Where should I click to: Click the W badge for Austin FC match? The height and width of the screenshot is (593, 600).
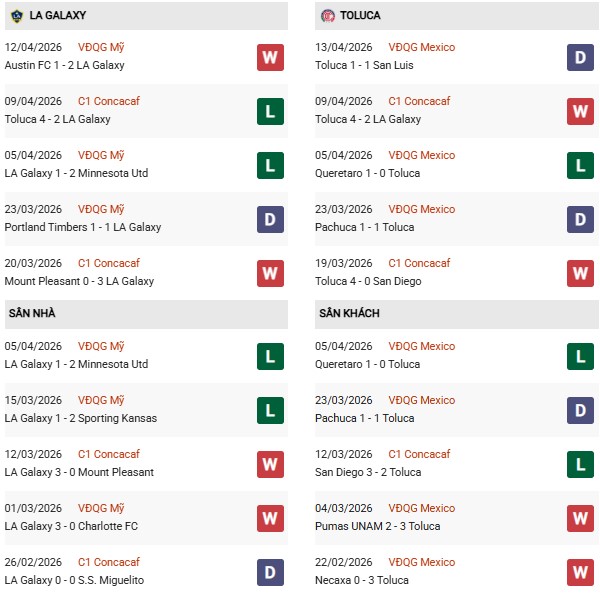[x=270, y=57]
